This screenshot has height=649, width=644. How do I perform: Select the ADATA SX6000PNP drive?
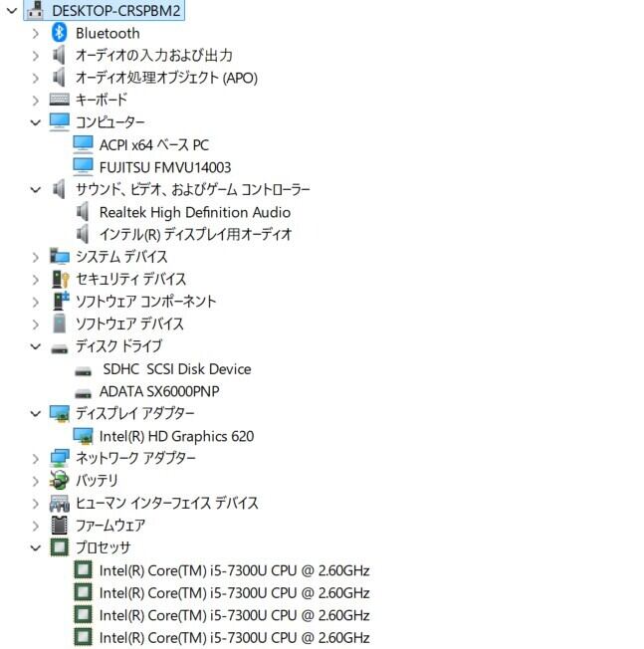pyautogui.click(x=159, y=391)
